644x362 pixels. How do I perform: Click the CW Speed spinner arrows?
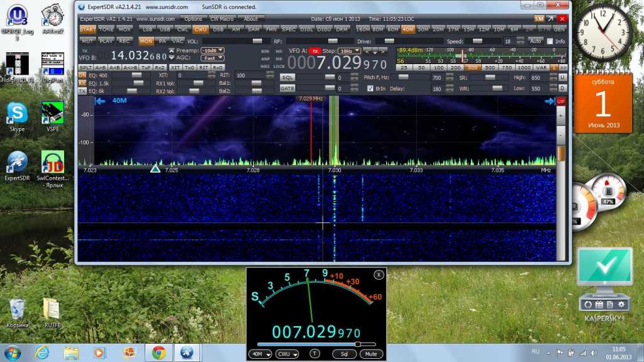pos(520,41)
